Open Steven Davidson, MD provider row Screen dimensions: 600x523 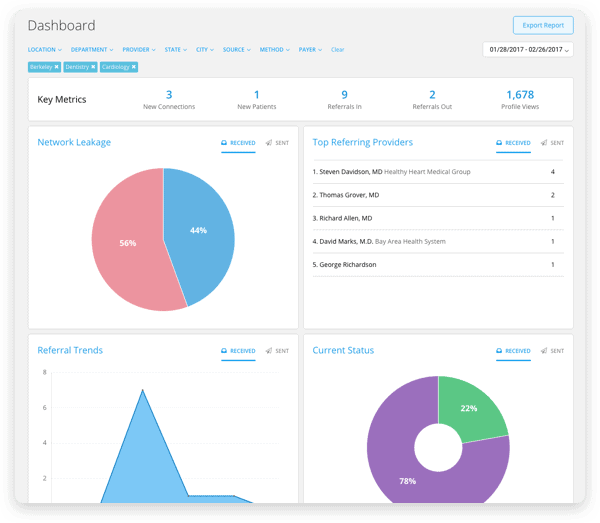pyautogui.click(x=438, y=172)
